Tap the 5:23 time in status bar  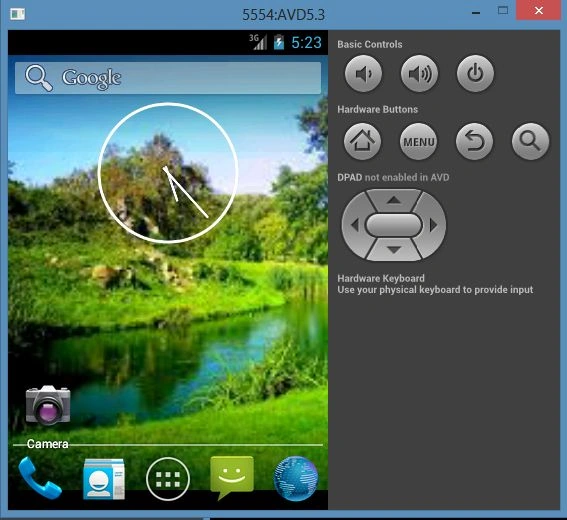306,43
